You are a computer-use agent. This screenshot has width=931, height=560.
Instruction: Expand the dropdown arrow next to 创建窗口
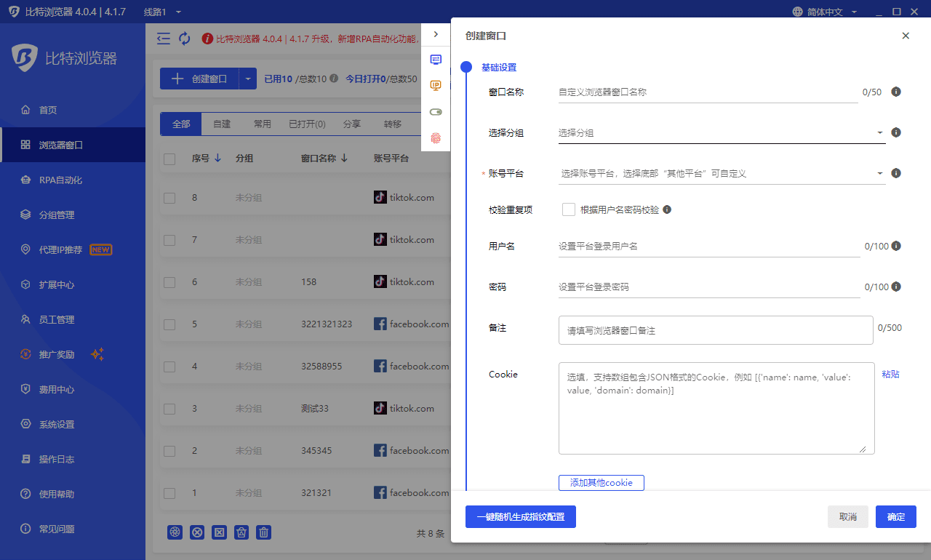pos(249,79)
